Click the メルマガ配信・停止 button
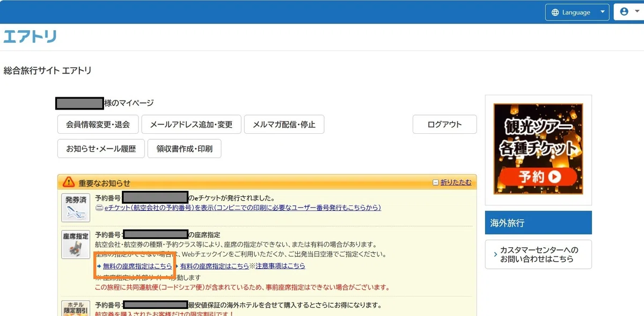This screenshot has width=644, height=316. (284, 124)
